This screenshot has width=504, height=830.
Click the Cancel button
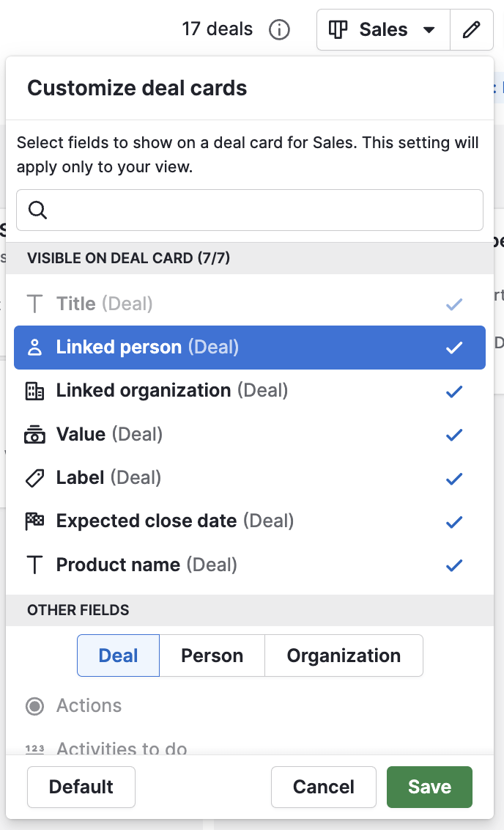click(323, 787)
